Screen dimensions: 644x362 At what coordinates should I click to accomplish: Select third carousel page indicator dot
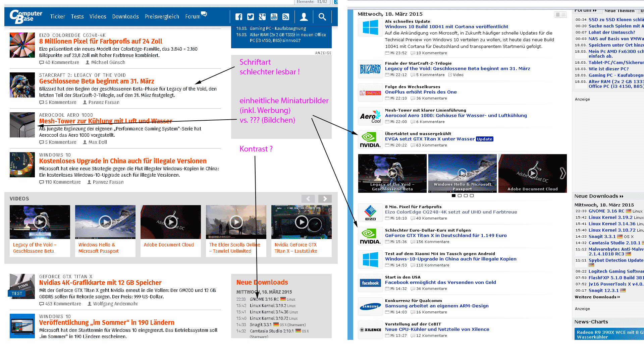[x=466, y=196]
